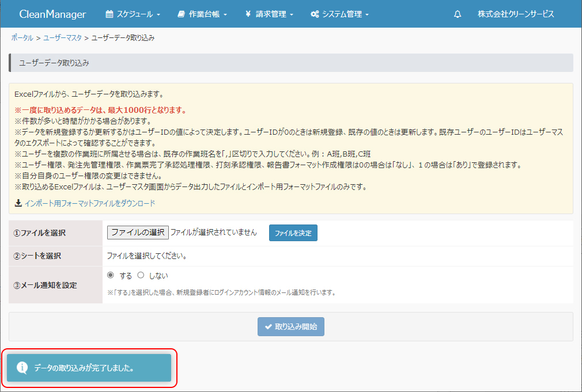Select the しない mail notification radio
Viewport: 582px width, 392px height.
141,275
